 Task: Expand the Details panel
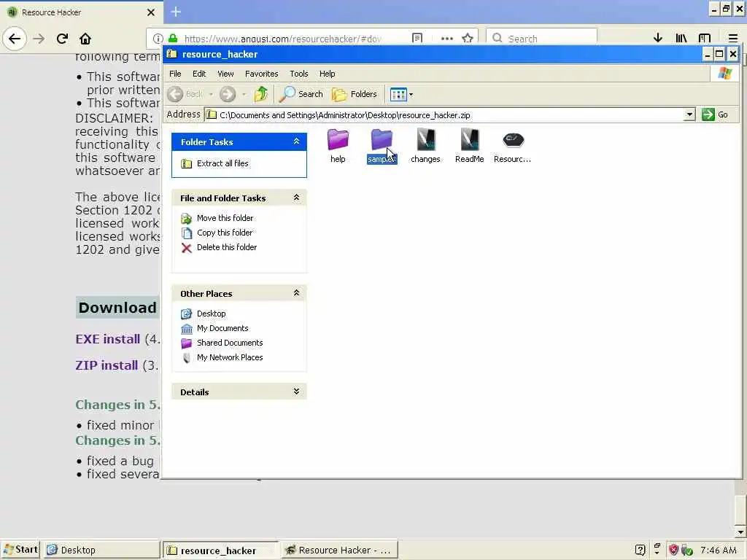[x=296, y=392]
